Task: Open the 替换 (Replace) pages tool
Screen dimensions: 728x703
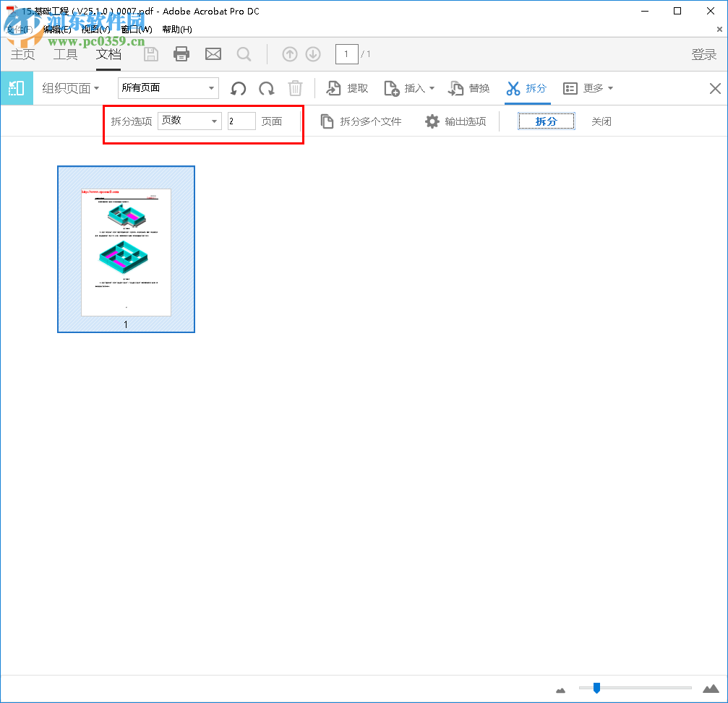Action: coord(468,88)
